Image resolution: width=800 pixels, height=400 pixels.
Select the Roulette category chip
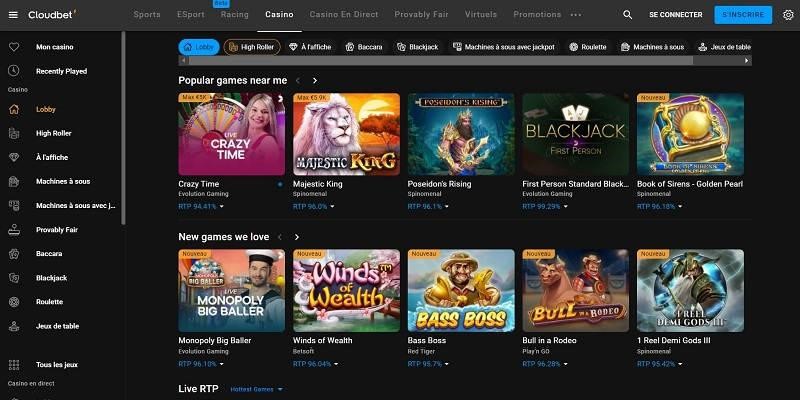coord(588,47)
